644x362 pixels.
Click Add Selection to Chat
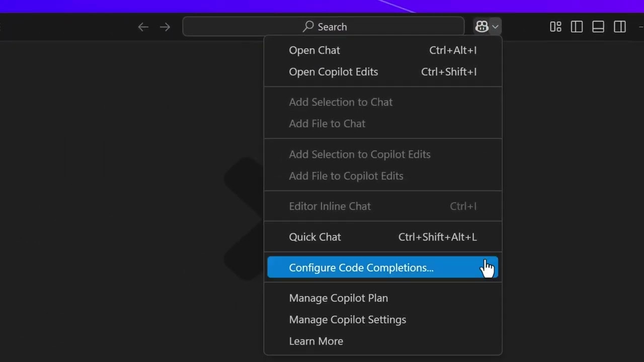click(341, 102)
